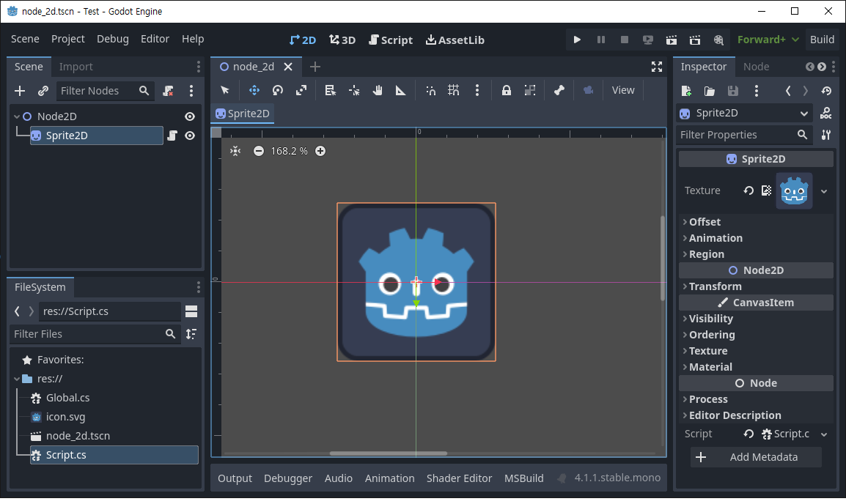Click the Texture preview thumbnail
This screenshot has height=504, width=846.
point(794,190)
